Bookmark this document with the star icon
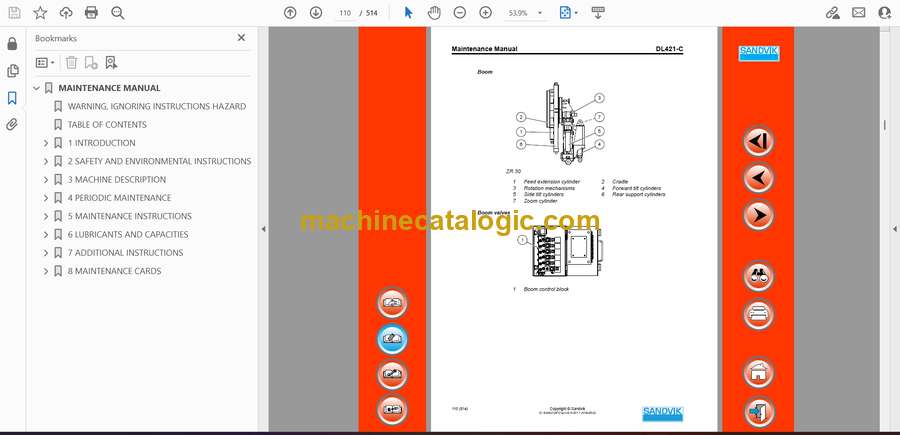This screenshot has width=900, height=435. click(40, 13)
